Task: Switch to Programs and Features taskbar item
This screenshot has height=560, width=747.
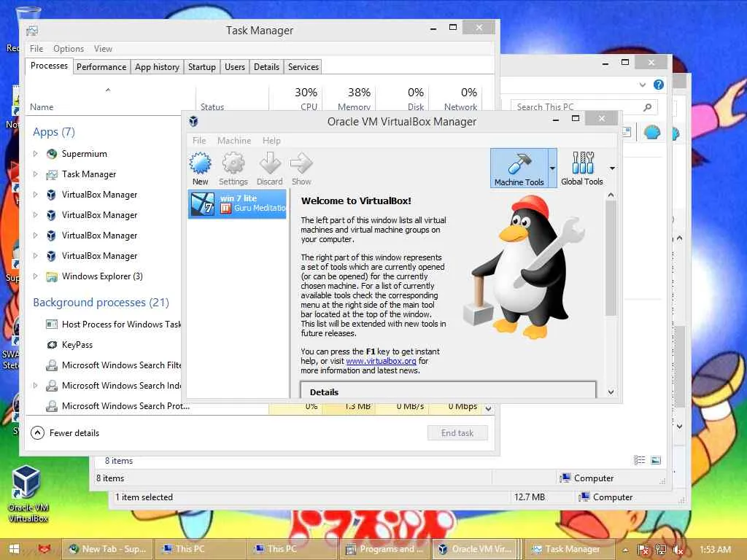Action: 384,549
